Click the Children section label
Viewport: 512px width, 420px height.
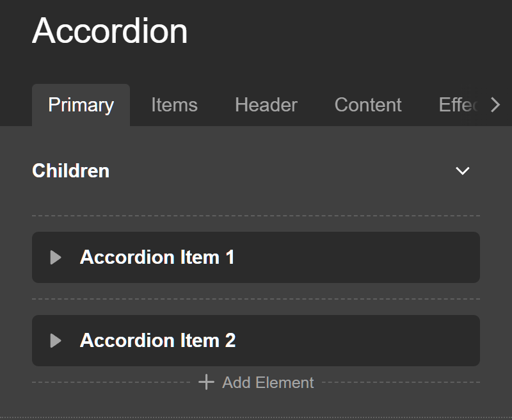pos(70,171)
